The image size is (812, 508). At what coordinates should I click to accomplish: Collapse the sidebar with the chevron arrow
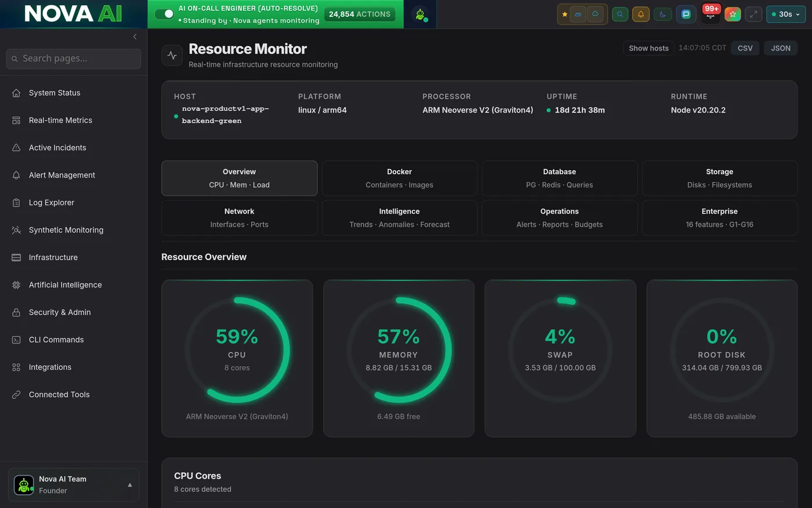(135, 37)
